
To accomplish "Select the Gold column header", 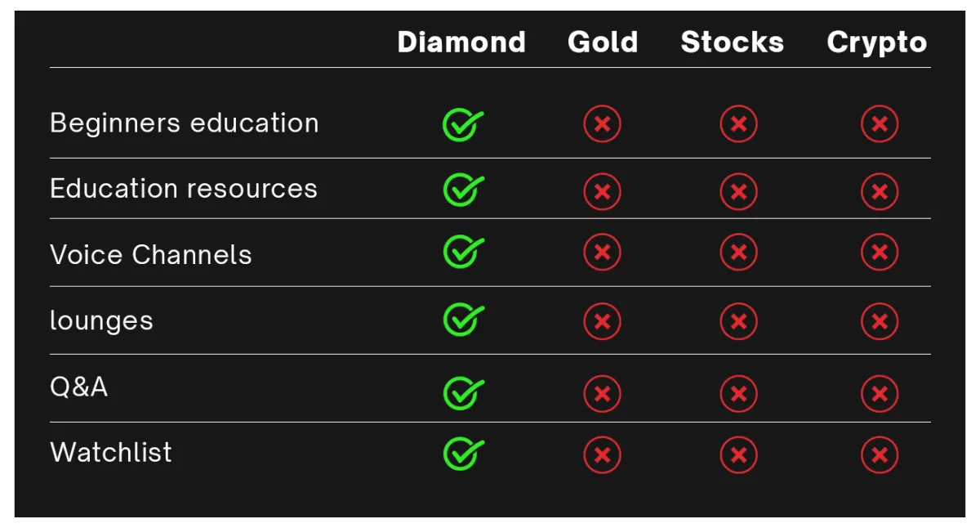I will pyautogui.click(x=603, y=42).
